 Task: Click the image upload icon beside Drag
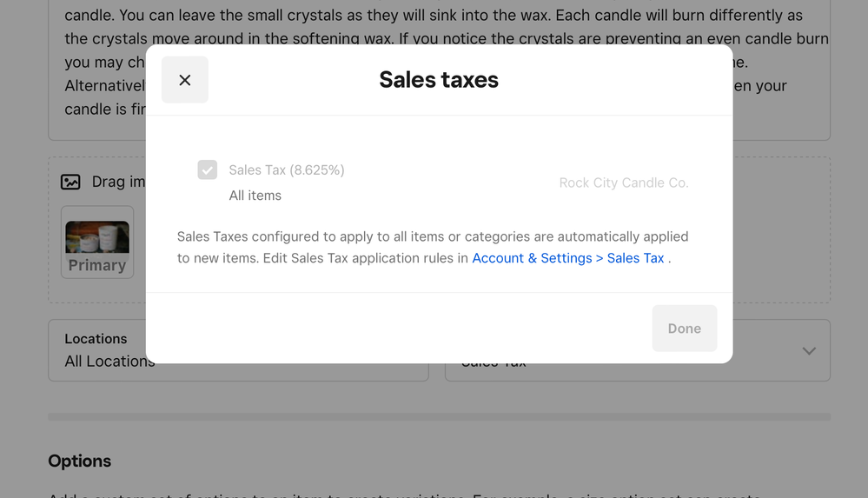tap(70, 182)
